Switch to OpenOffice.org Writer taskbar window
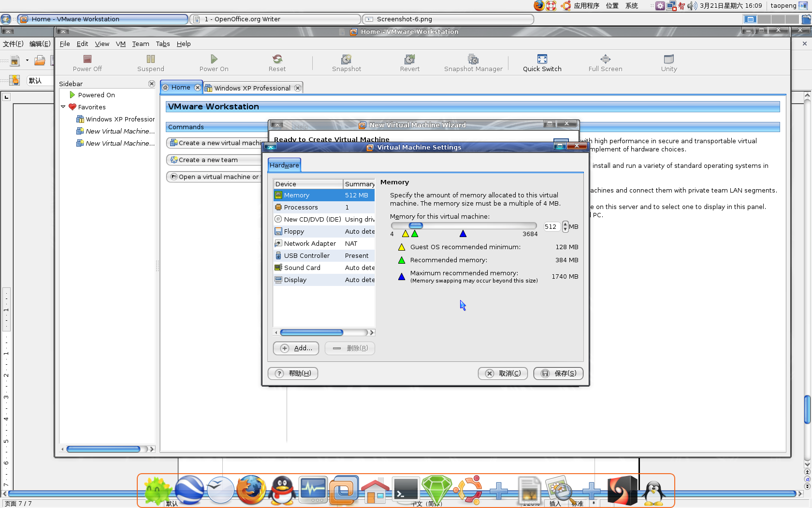 pos(275,19)
